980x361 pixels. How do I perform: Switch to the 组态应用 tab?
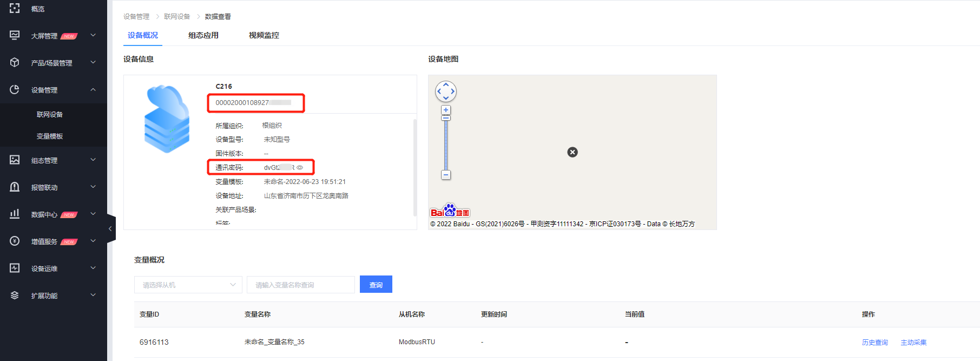point(203,35)
